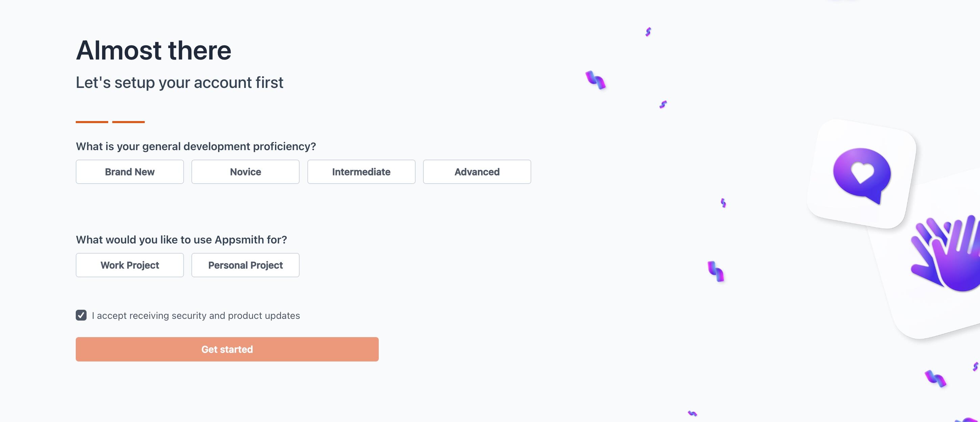
Task: Uncheck 'I accept receiving security and product updates'
Action: (81, 315)
